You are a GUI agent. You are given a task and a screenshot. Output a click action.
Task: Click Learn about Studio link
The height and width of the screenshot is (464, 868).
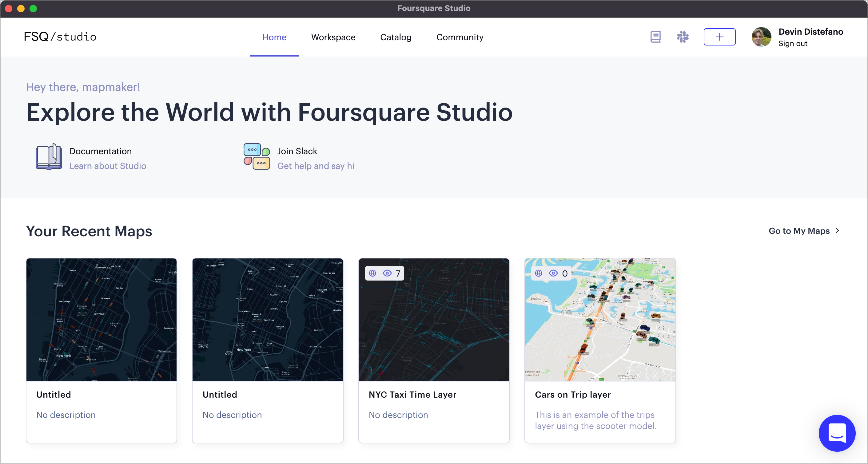(107, 166)
